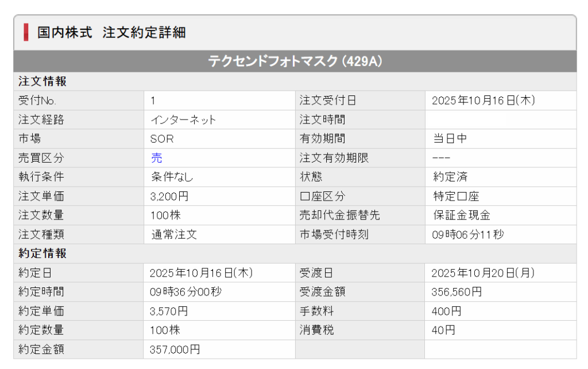
Task: Select the 注文単価 value 3,200円
Action: pyautogui.click(x=169, y=197)
